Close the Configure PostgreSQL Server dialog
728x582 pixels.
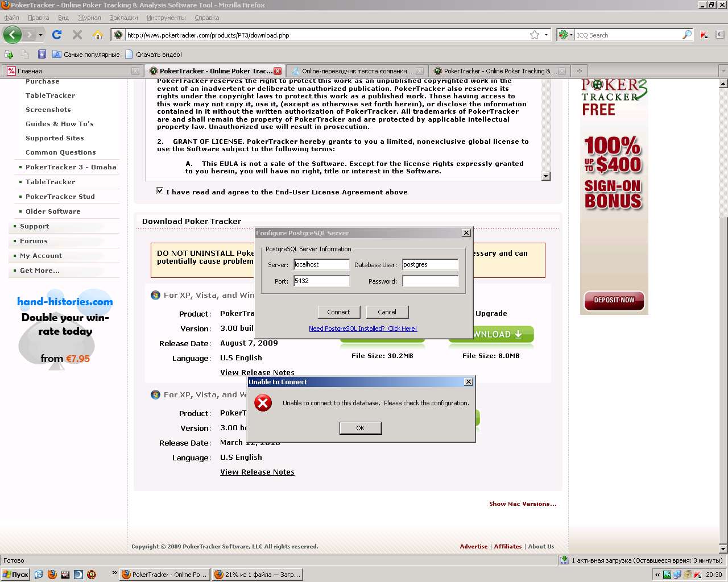click(466, 233)
